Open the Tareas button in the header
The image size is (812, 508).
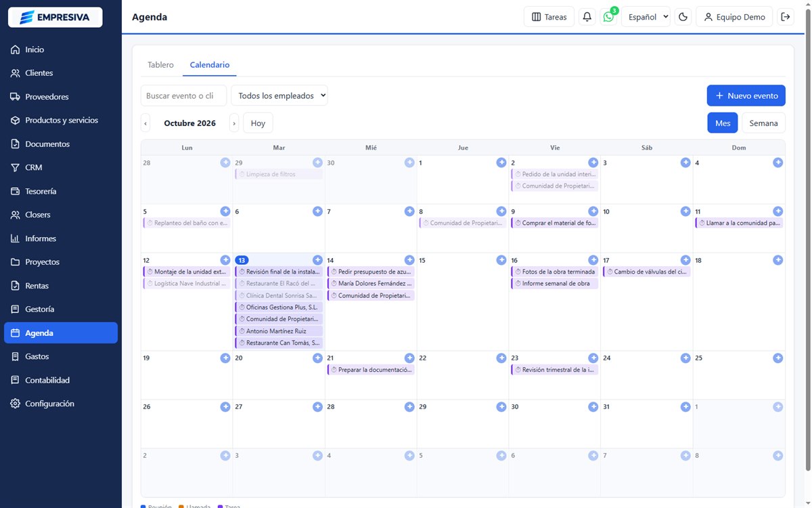pos(549,17)
